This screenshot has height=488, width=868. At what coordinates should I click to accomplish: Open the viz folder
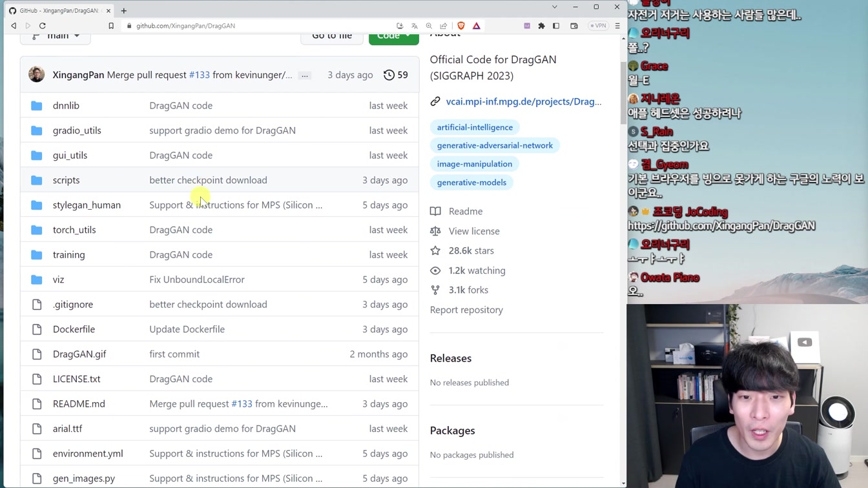pyautogui.click(x=58, y=280)
